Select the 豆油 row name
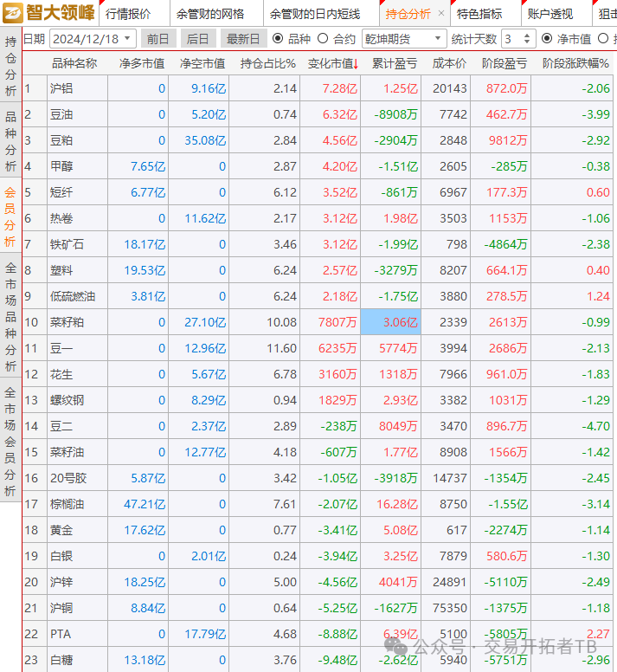The width and height of the screenshot is (617, 672). (x=61, y=114)
